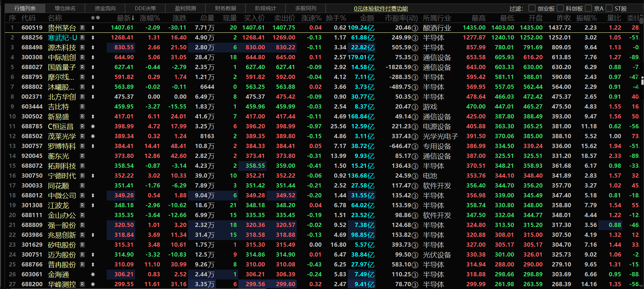The height and width of the screenshot is (289, 644).
Task: Click the star marker icon for 金海通
Action: 93,274
